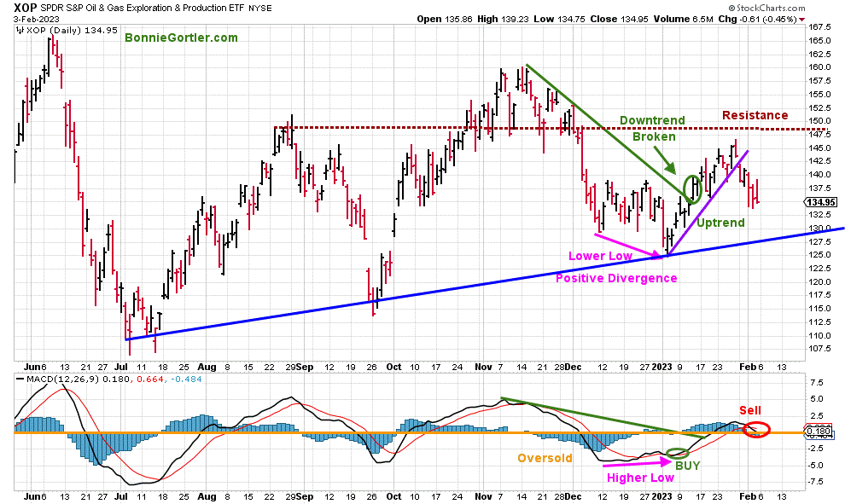This screenshot has width=845, height=504.
Task: Open the BonnieGortler.com label
Action: [x=181, y=38]
